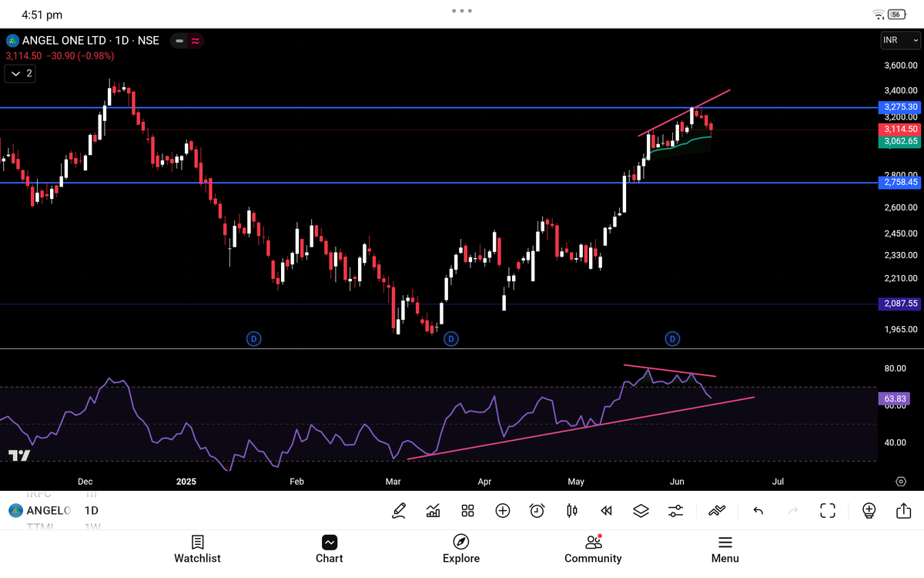Tap the 3,600.00 price scale label
This screenshot has width=924, height=578.
tap(901, 66)
